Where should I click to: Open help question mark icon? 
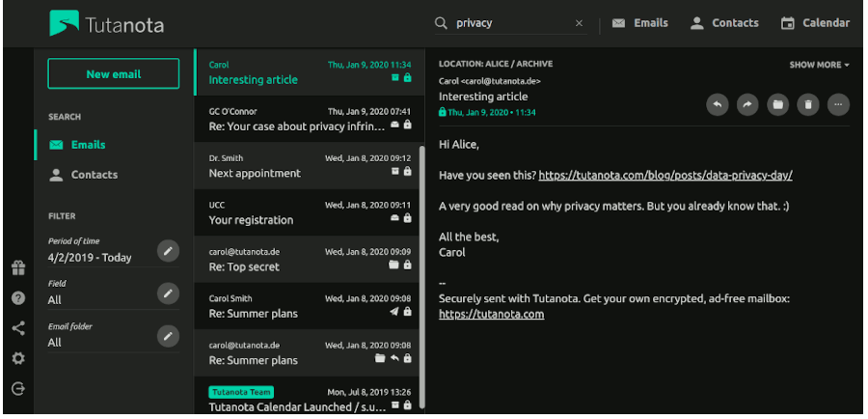click(x=18, y=298)
